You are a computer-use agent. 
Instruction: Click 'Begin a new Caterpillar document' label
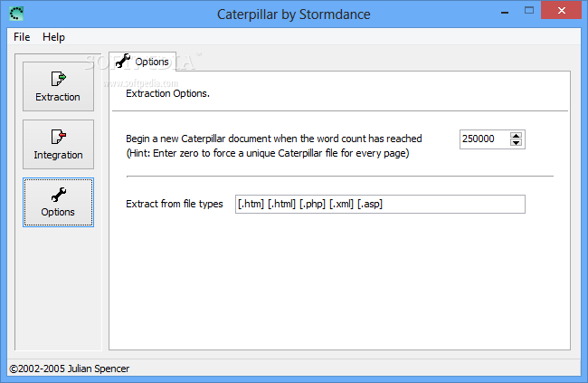(274, 139)
